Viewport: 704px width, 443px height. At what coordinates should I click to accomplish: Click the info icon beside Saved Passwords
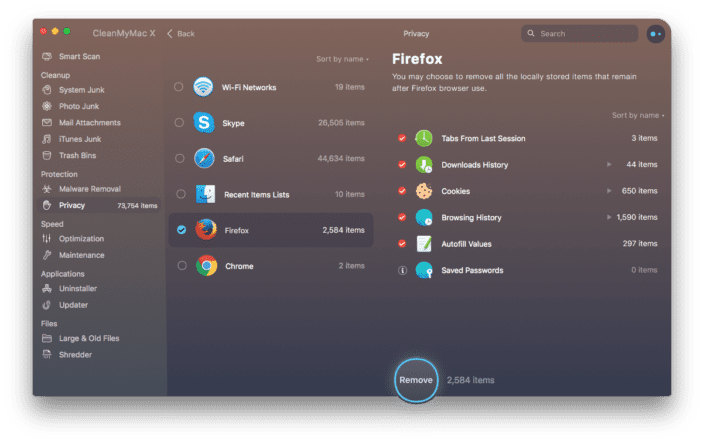coord(402,270)
